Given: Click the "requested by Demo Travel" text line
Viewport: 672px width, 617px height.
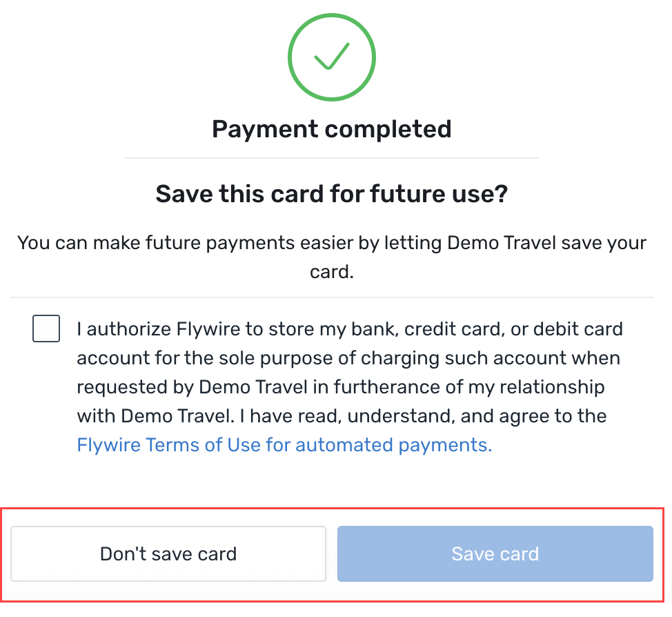Looking at the screenshot, I should pyautogui.click(x=340, y=387).
